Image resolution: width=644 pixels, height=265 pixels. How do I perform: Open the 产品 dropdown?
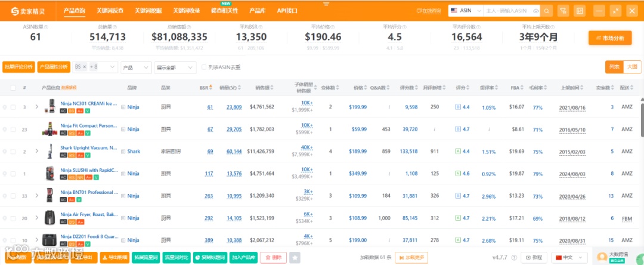pyautogui.click(x=136, y=67)
